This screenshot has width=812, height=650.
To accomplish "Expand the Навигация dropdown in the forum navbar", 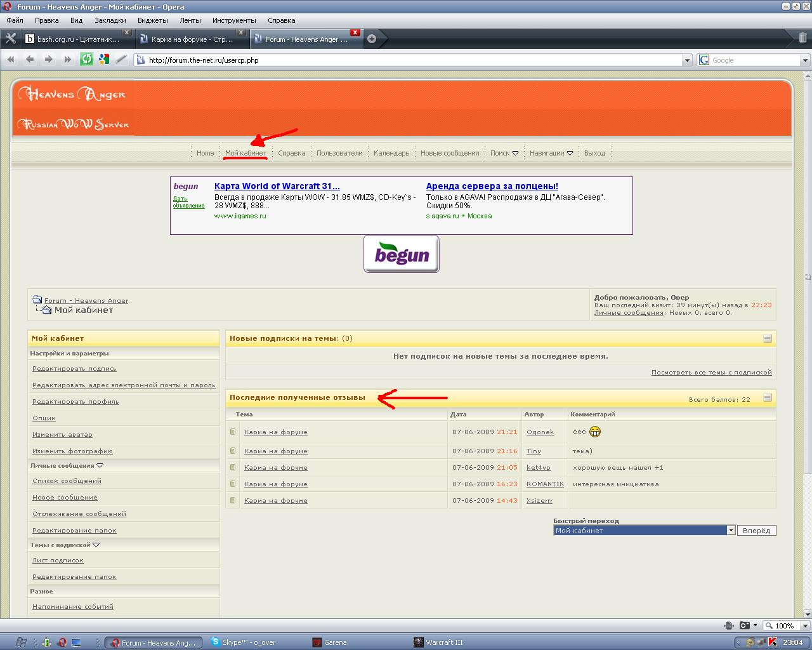I will pos(570,153).
